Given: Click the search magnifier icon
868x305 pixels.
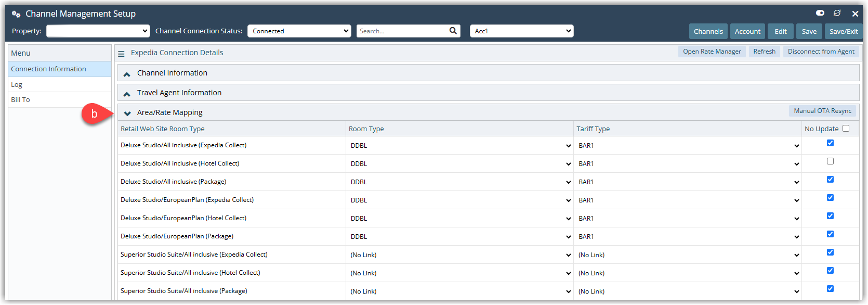Looking at the screenshot, I should (453, 31).
